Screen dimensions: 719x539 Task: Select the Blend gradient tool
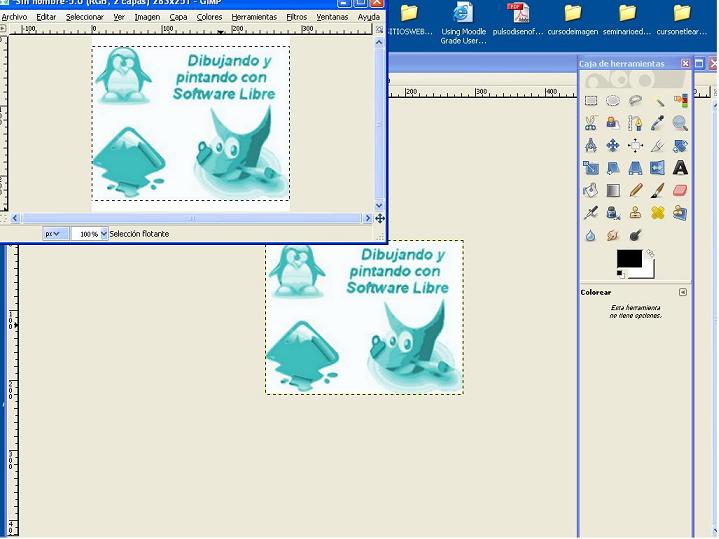coord(613,190)
